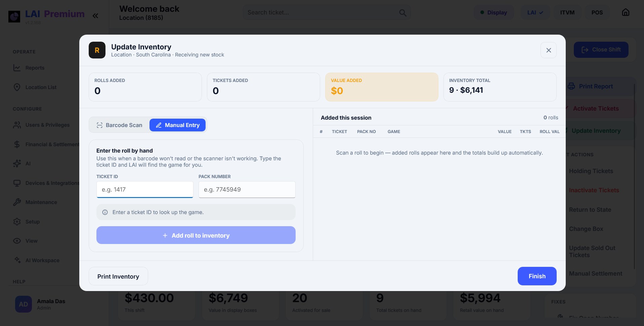Select the Manual Entry tab
The width and height of the screenshot is (644, 326).
tap(177, 125)
